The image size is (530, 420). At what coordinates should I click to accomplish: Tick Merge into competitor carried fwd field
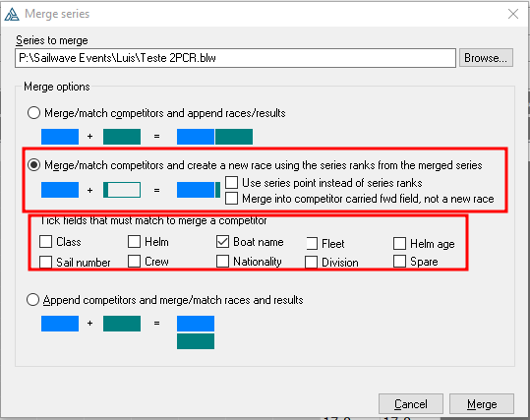pos(231,199)
